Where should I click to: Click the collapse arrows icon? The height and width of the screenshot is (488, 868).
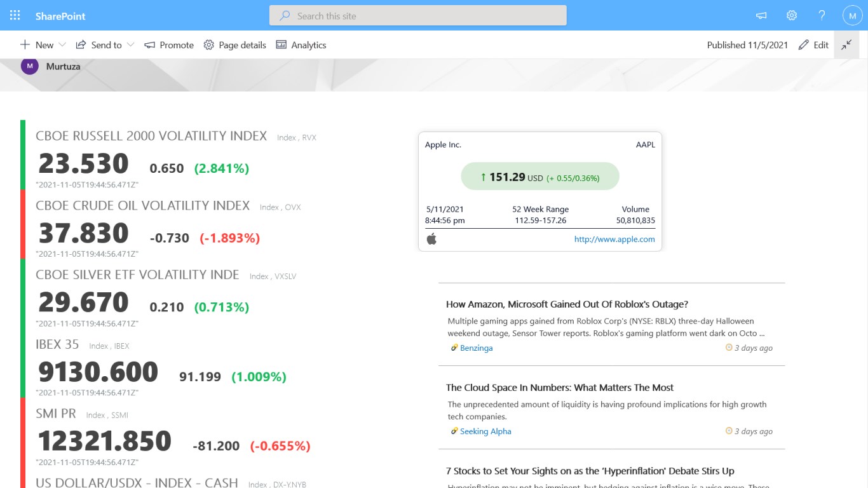tap(846, 45)
